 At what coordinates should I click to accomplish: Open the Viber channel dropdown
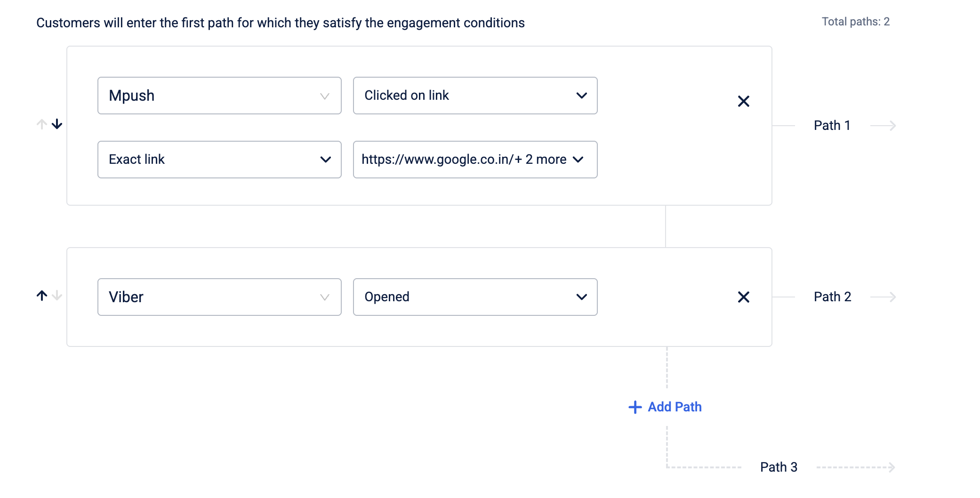click(219, 297)
